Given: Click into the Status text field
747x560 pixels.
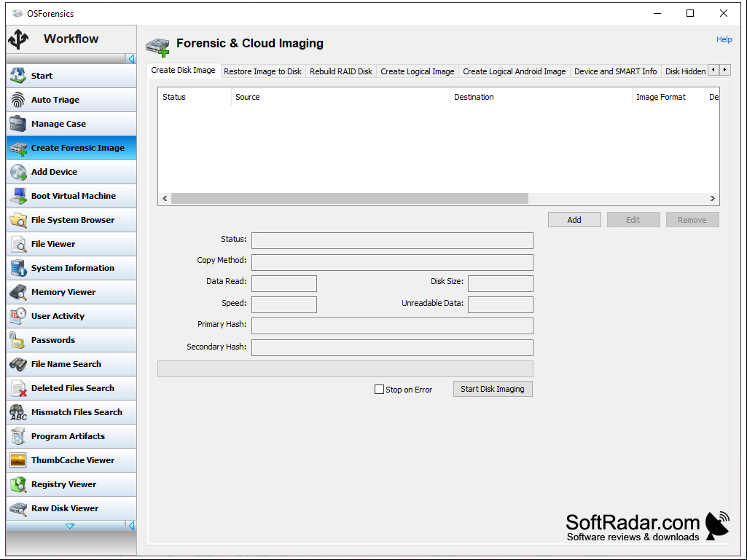Looking at the screenshot, I should point(392,240).
